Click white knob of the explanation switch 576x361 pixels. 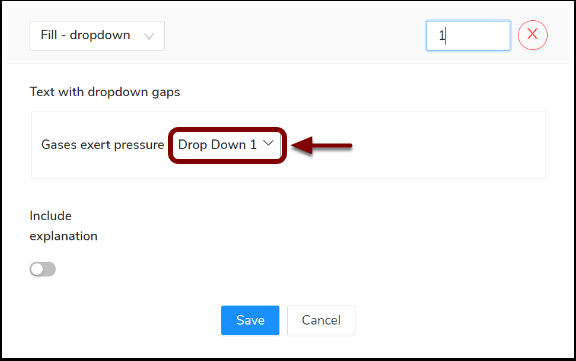pyautogui.click(x=37, y=269)
